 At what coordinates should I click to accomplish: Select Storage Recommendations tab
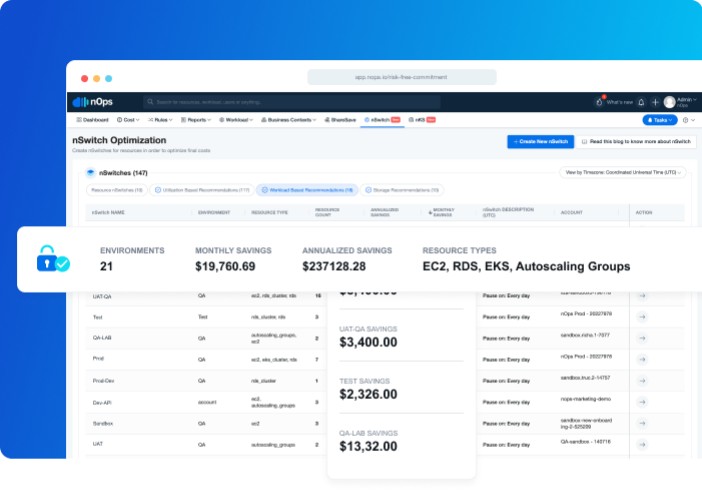tap(402, 190)
